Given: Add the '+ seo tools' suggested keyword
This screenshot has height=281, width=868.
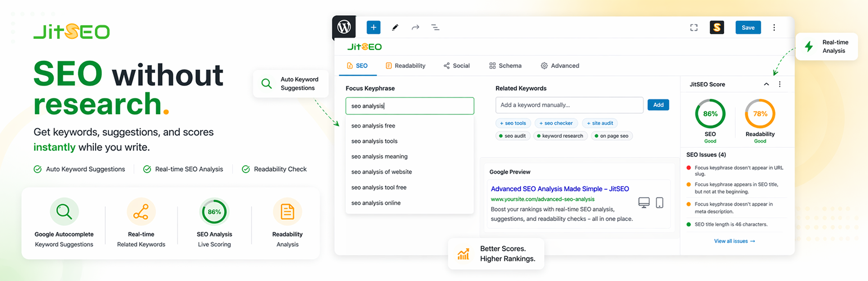Looking at the screenshot, I should click(x=513, y=123).
